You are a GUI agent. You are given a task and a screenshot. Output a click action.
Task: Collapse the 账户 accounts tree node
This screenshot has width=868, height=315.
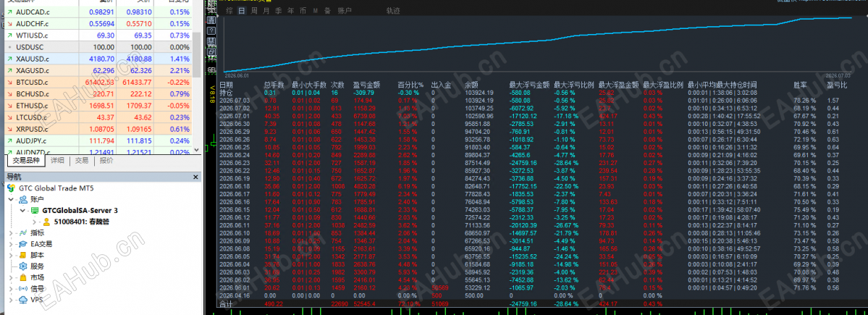(x=11, y=199)
